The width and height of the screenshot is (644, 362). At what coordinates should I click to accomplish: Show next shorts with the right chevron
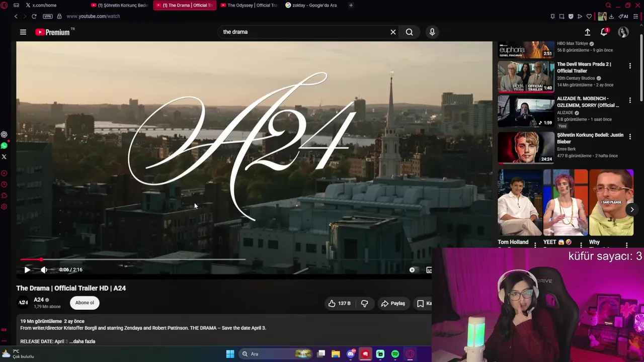pos(632,210)
